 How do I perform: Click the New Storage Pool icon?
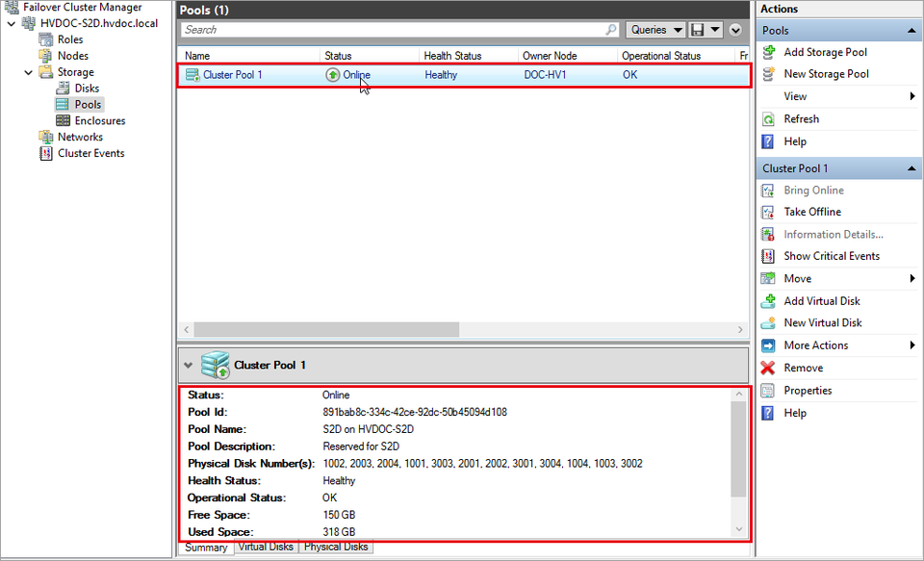[x=768, y=74]
